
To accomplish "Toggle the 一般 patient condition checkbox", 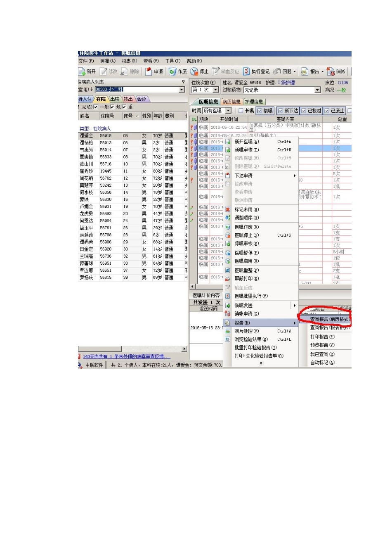I will coord(95,107).
